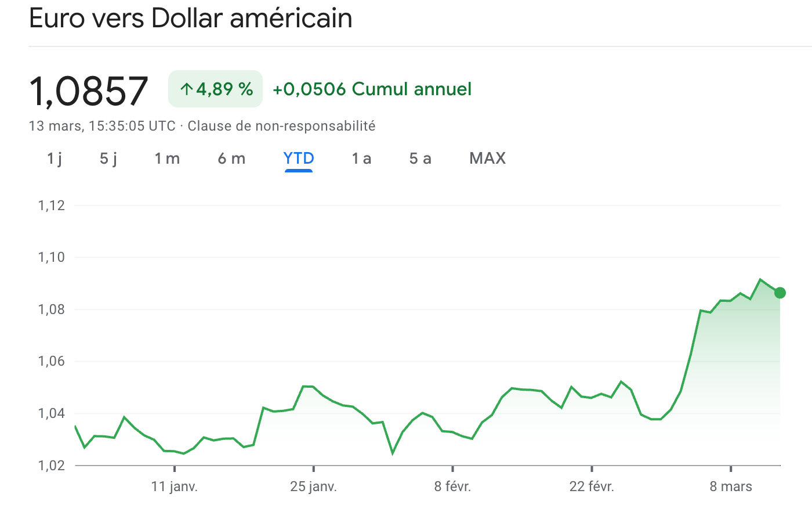
Task: Click the 8 févr. date marker
Action: 452,486
